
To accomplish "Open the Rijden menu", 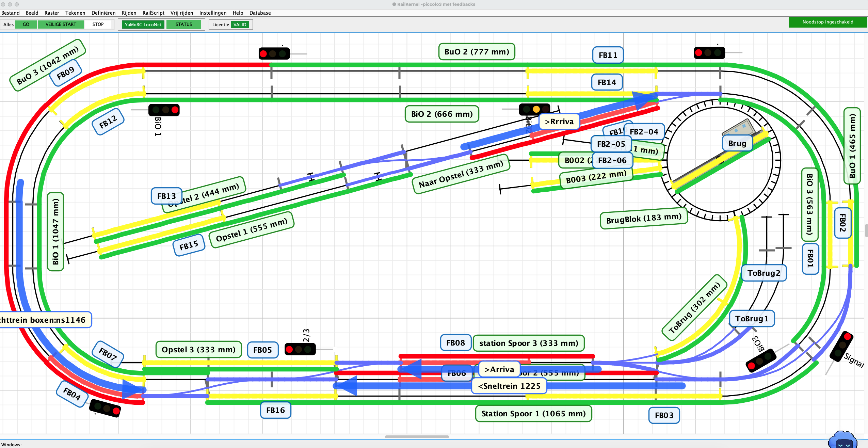I will [129, 13].
